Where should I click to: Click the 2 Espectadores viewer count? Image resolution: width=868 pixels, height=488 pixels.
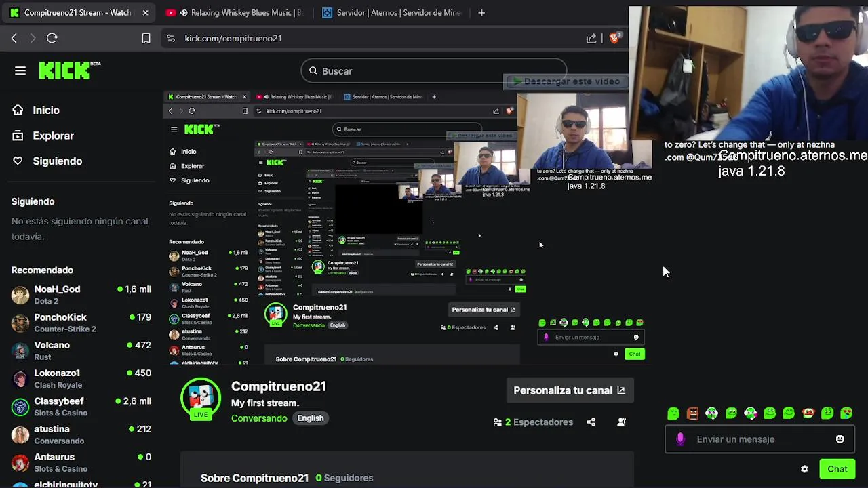click(x=533, y=422)
